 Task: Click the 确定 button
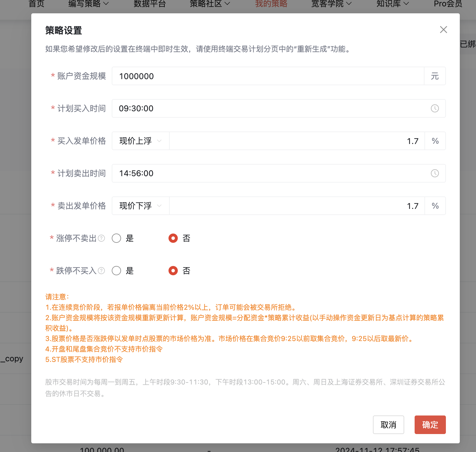pos(430,425)
